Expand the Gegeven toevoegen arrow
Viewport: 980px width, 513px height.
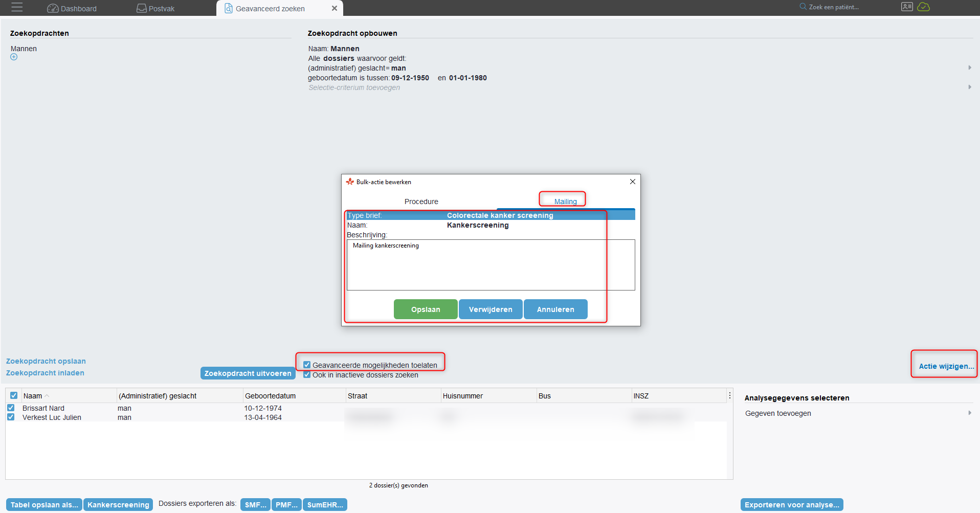click(969, 413)
